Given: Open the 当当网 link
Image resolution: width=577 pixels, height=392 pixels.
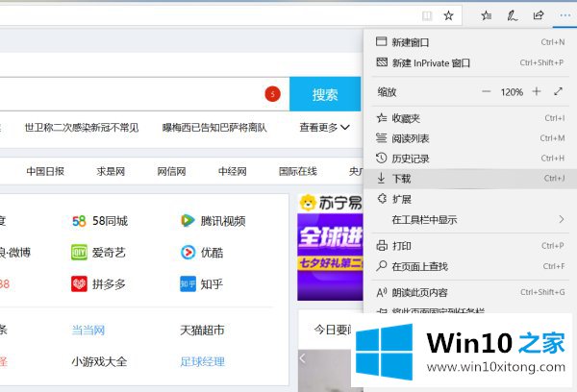Looking at the screenshot, I should click(88, 331).
